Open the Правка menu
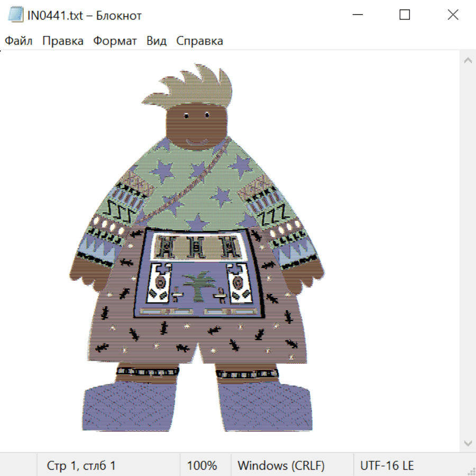The height and width of the screenshot is (476, 476). [x=63, y=41]
